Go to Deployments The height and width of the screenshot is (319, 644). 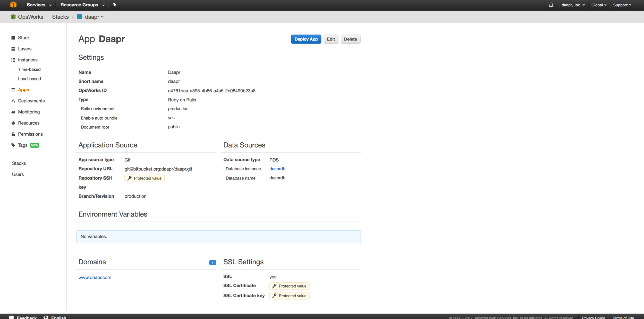coord(31,101)
